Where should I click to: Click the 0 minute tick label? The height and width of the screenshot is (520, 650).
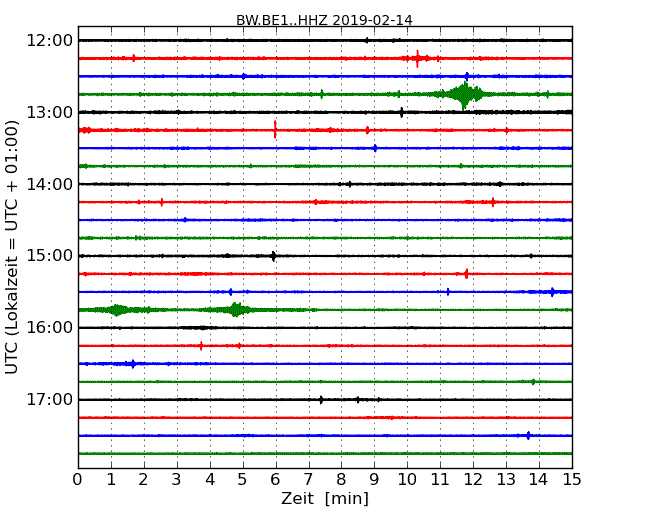click(x=78, y=479)
